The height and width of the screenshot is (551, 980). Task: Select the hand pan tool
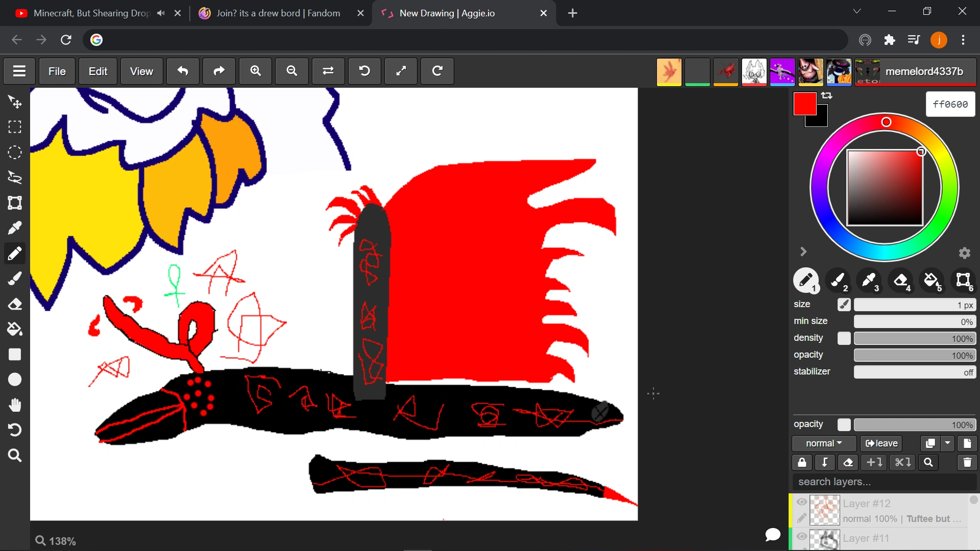[x=15, y=405]
